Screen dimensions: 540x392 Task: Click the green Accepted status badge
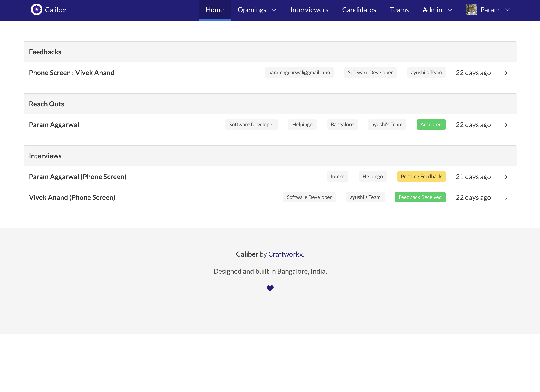pos(431,125)
